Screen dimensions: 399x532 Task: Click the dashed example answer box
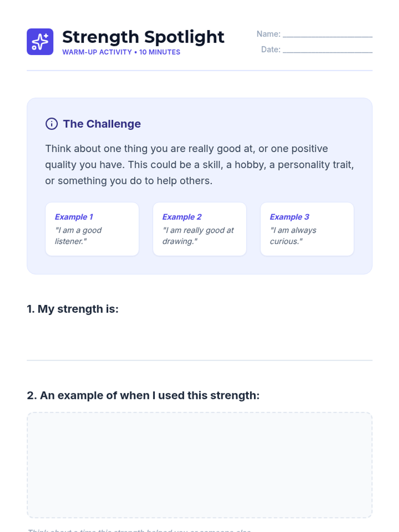[199, 465]
